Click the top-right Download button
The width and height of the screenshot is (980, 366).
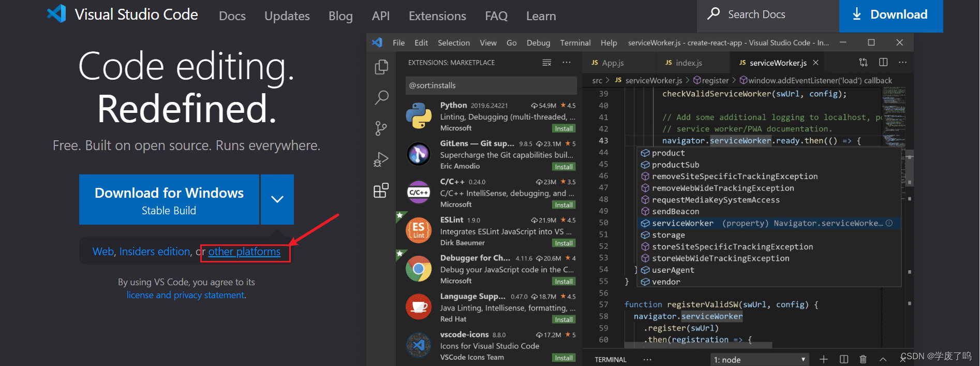[x=890, y=16]
